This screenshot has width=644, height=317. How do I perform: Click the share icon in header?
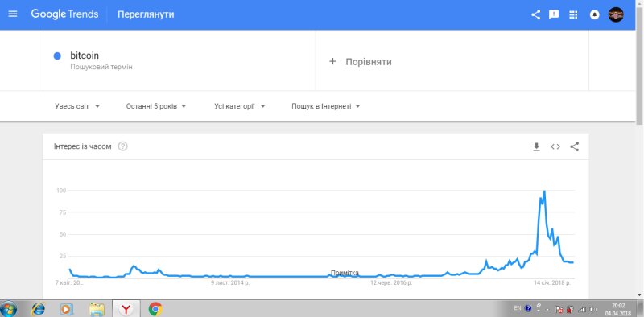tap(535, 14)
